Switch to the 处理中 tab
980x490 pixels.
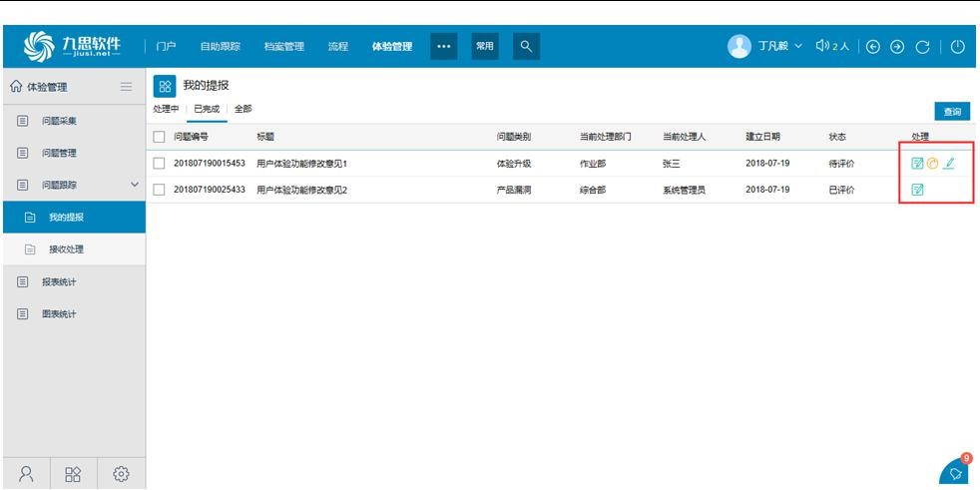coord(166,109)
